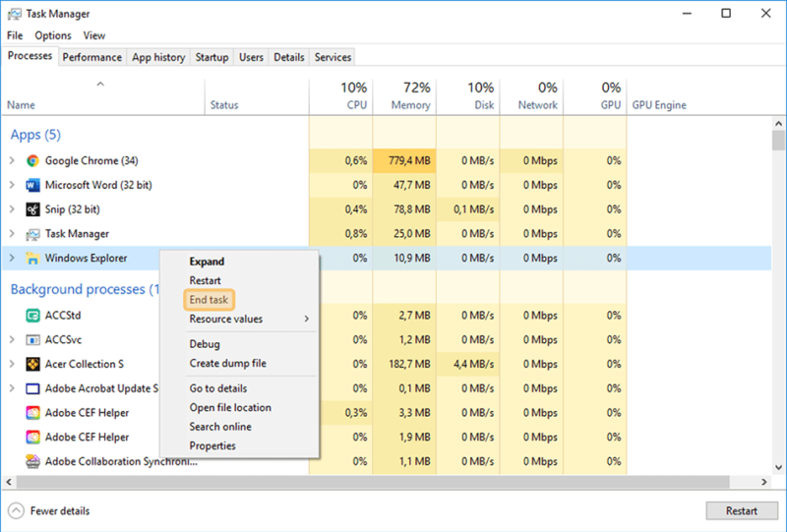Screen dimensions: 787x532
Task: Sort by the Name column header
Action: pyautogui.click(x=103, y=97)
